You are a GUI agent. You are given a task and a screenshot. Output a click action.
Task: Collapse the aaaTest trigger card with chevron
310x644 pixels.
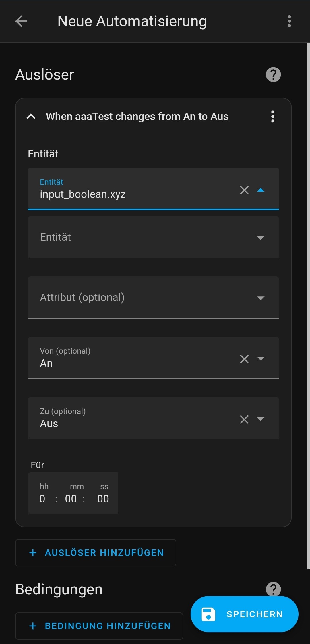[x=31, y=117]
